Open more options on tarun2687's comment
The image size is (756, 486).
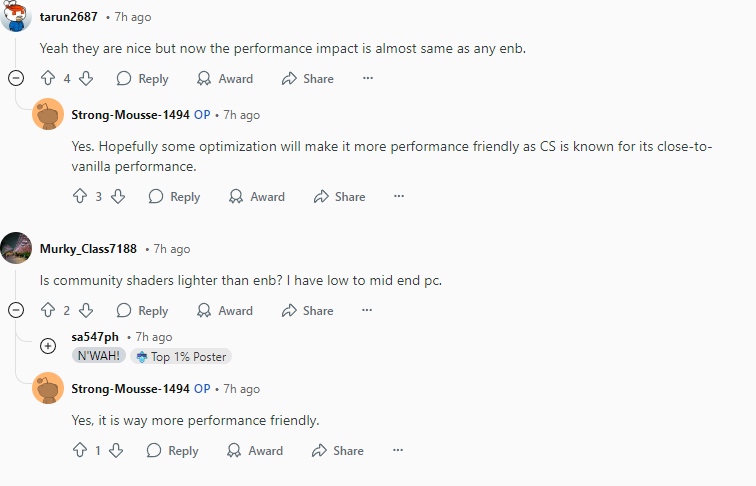[x=367, y=78]
